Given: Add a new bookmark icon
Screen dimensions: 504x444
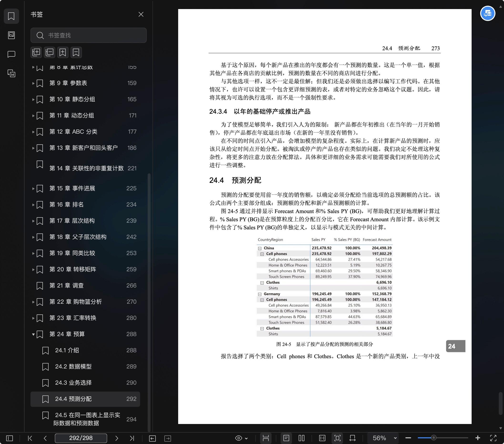Looking at the screenshot, I should 63,52.
